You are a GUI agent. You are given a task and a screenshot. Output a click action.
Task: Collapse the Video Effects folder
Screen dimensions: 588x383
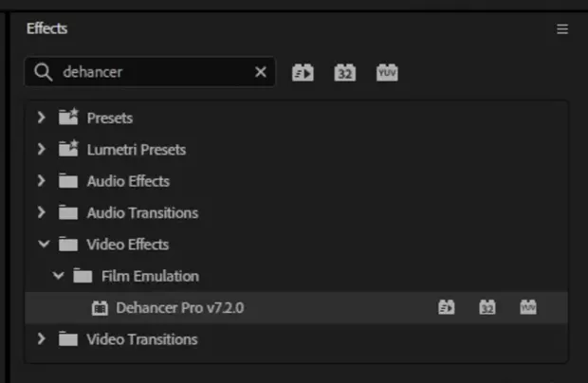pos(43,245)
